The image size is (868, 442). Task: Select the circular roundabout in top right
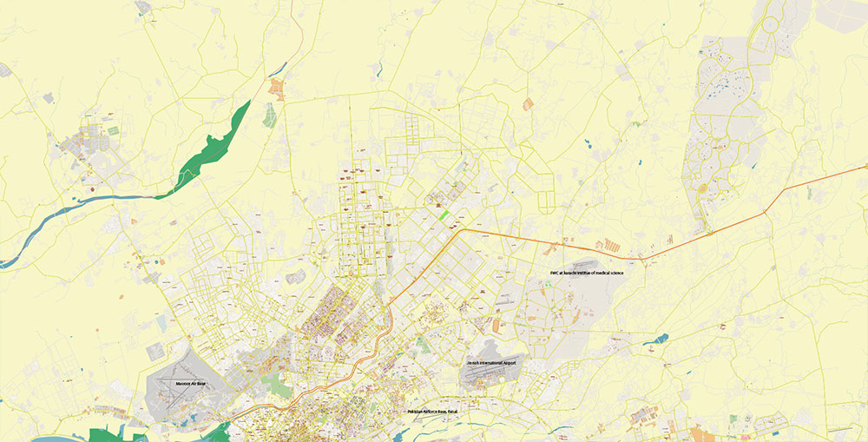769,24
